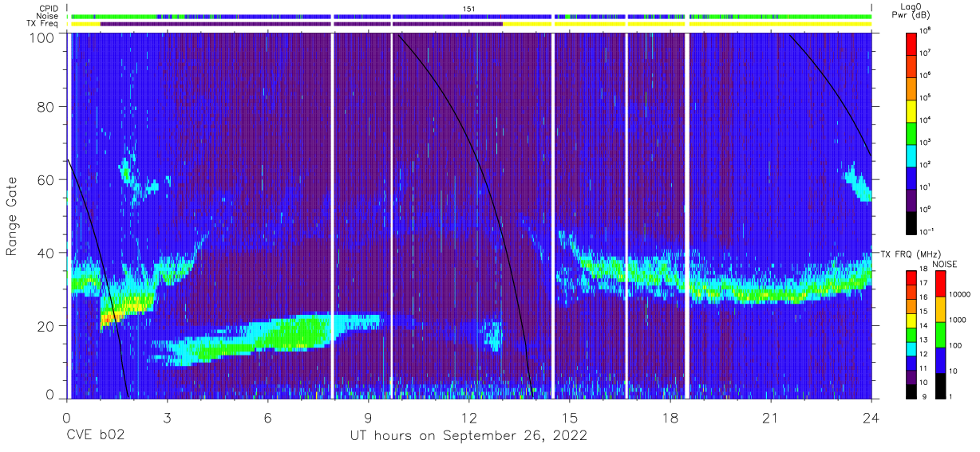Click the '9' hour tick label on x-axis
The height and width of the screenshot is (452, 980).
tap(368, 418)
